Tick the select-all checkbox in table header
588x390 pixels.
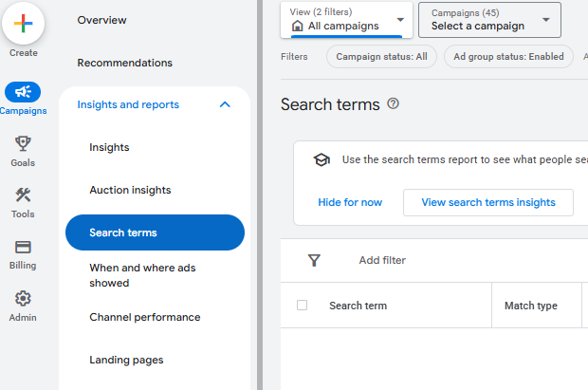click(302, 306)
